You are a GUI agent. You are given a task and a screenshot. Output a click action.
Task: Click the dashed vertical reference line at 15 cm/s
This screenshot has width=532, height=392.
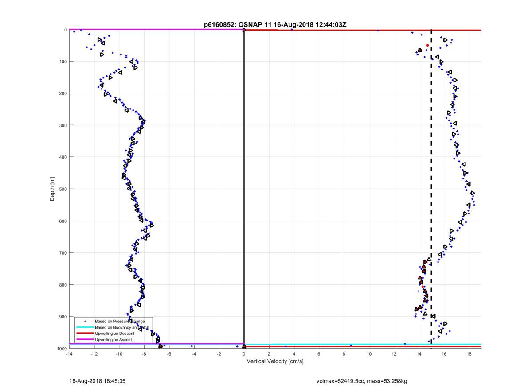(x=431, y=189)
